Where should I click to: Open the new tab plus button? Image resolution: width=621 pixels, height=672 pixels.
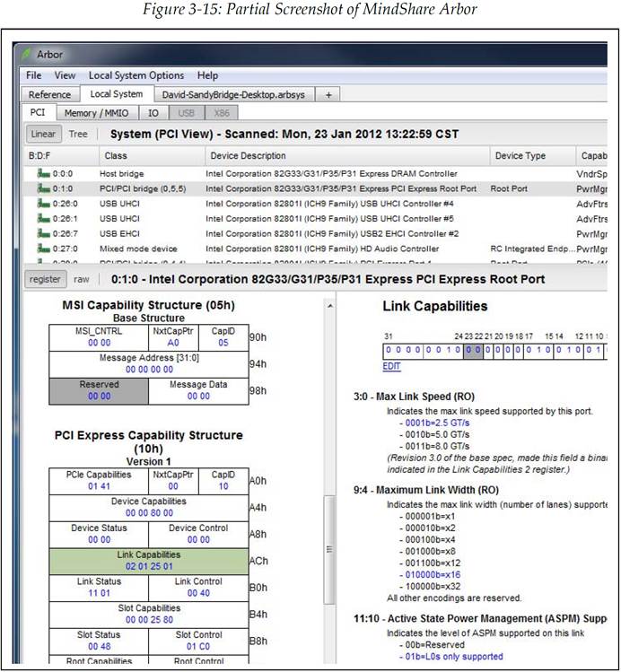point(328,94)
